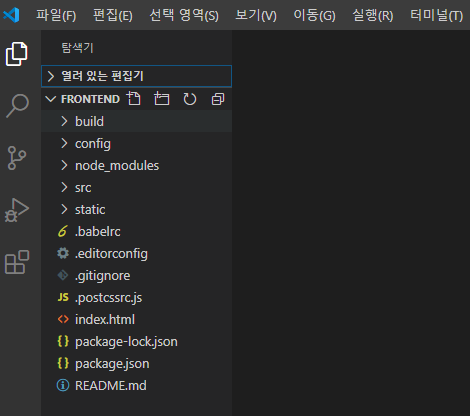Viewport: 470px width, 416px height.
Task: Expand the node_modules folder
Action: 64,165
